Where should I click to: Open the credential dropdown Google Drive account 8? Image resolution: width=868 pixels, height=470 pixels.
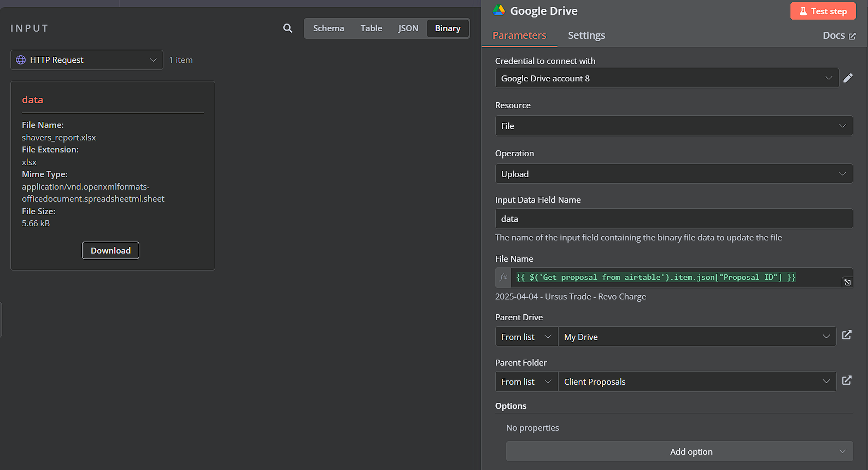pos(667,78)
